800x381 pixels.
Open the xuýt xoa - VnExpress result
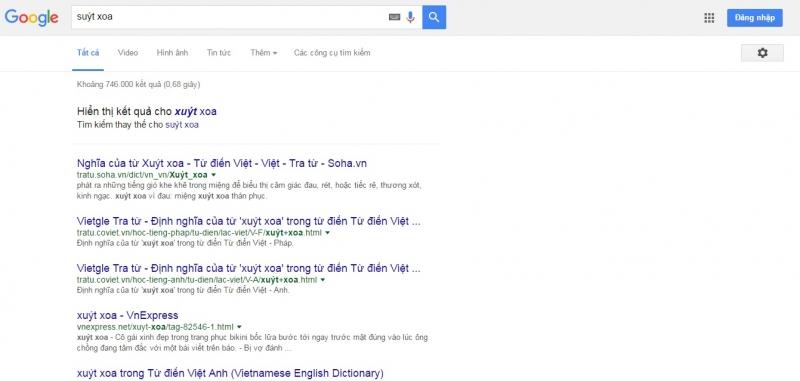[x=128, y=315]
